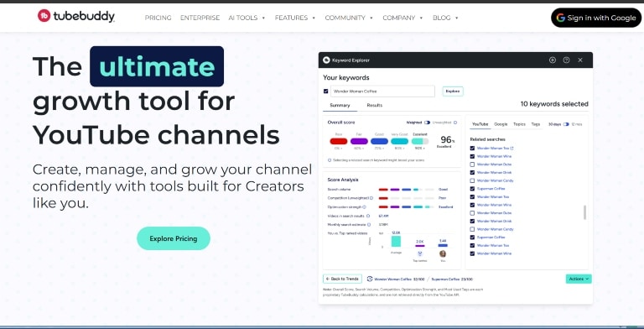Click the Excellent score pill
The height and width of the screenshot is (329, 644).
pos(420,141)
